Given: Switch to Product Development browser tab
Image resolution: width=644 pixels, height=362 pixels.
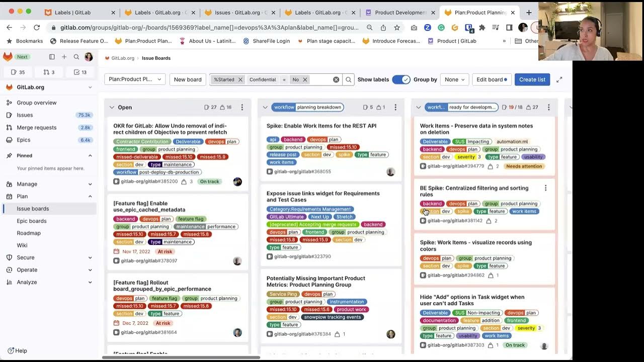Looking at the screenshot, I should pyautogui.click(x=400, y=13).
